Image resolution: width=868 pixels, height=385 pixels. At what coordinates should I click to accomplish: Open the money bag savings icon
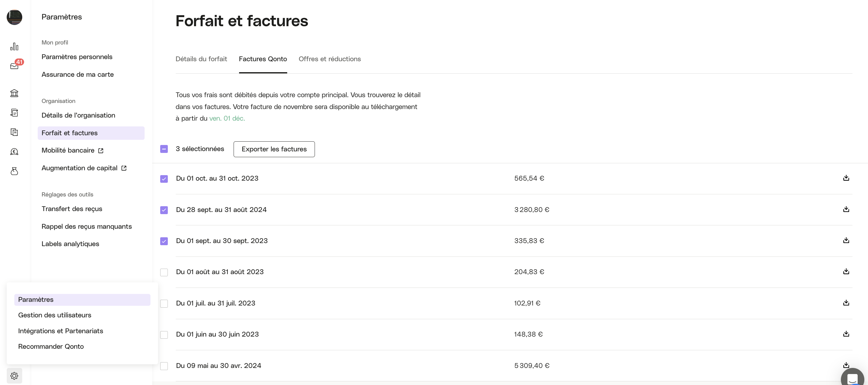(14, 171)
